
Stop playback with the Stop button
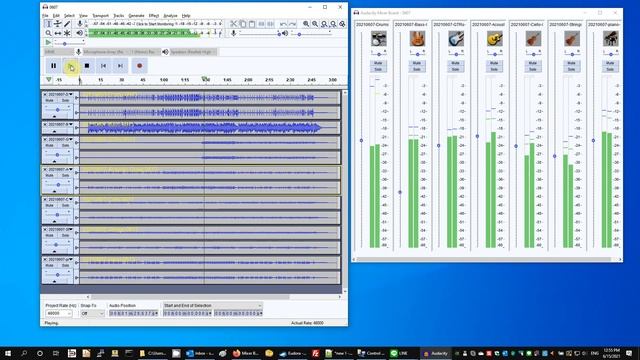(87, 66)
